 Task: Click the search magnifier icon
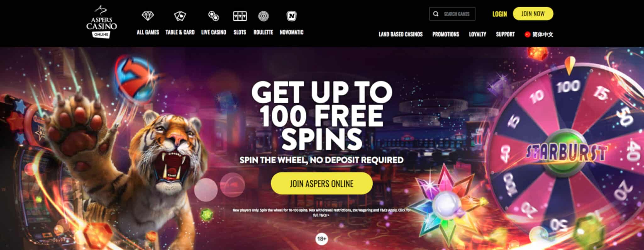click(436, 14)
